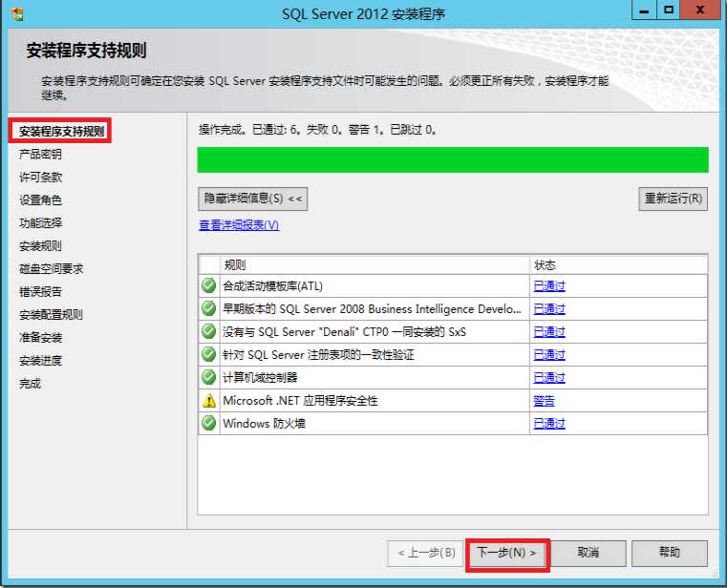
Task: Open 已通过 link for SQL Server 2008 Business Intelligence rule
Action: pos(549,308)
